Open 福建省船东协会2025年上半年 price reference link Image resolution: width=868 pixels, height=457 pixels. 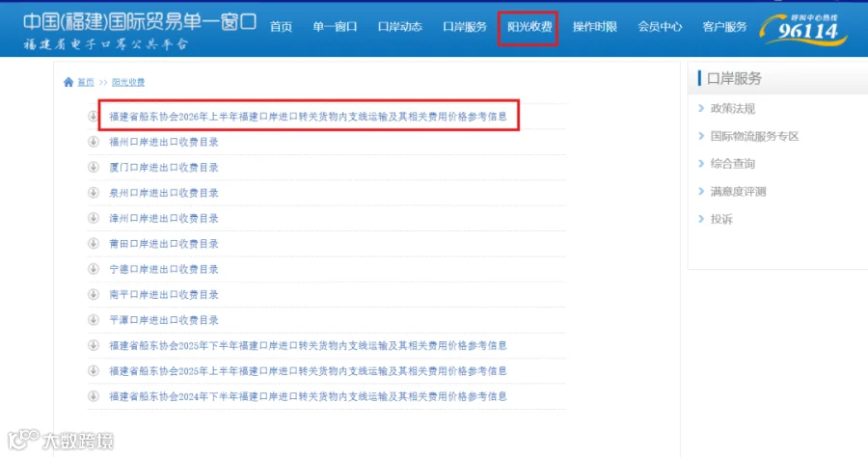tap(308, 370)
